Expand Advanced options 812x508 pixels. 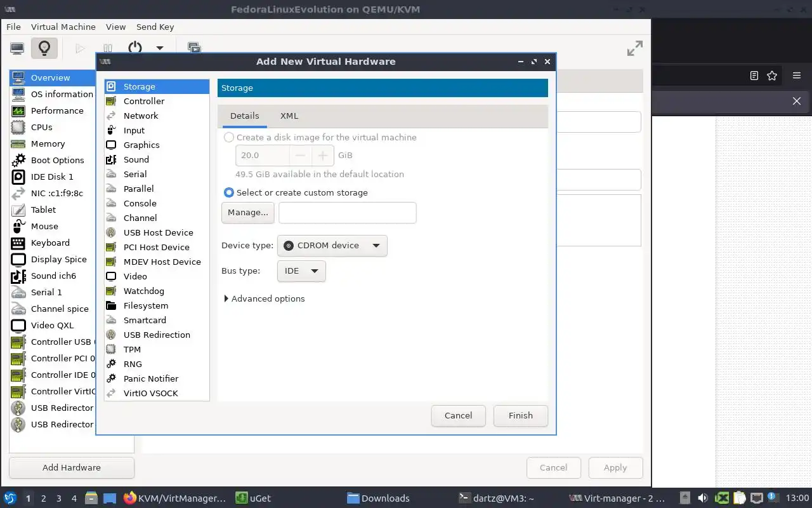coord(265,298)
